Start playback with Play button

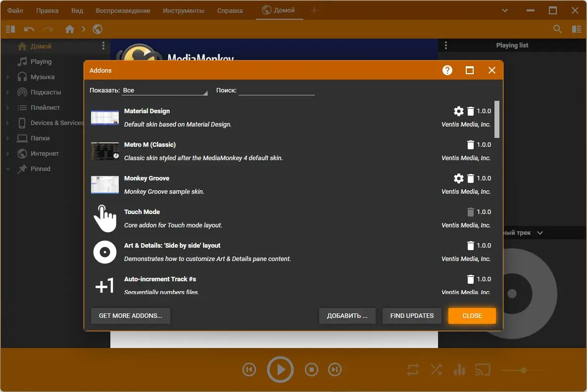tap(280, 370)
